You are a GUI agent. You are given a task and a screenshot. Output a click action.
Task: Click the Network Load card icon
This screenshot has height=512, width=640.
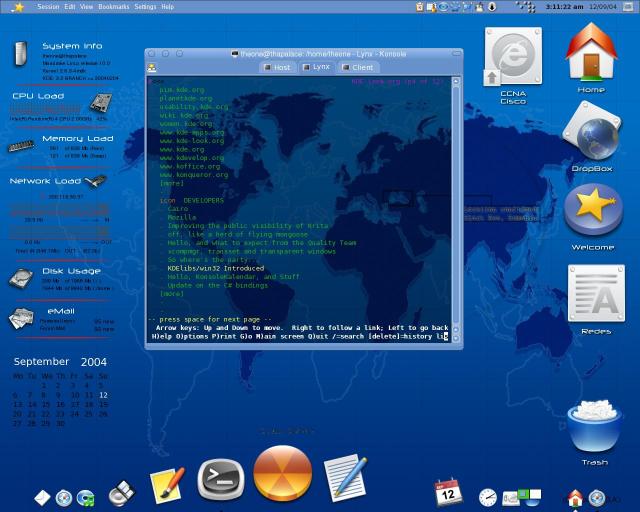tap(96, 181)
